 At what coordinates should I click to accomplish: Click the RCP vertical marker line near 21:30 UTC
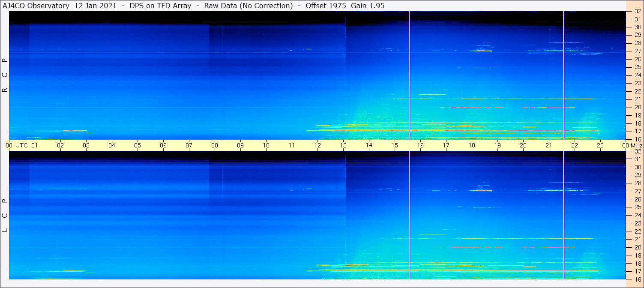click(x=563, y=75)
